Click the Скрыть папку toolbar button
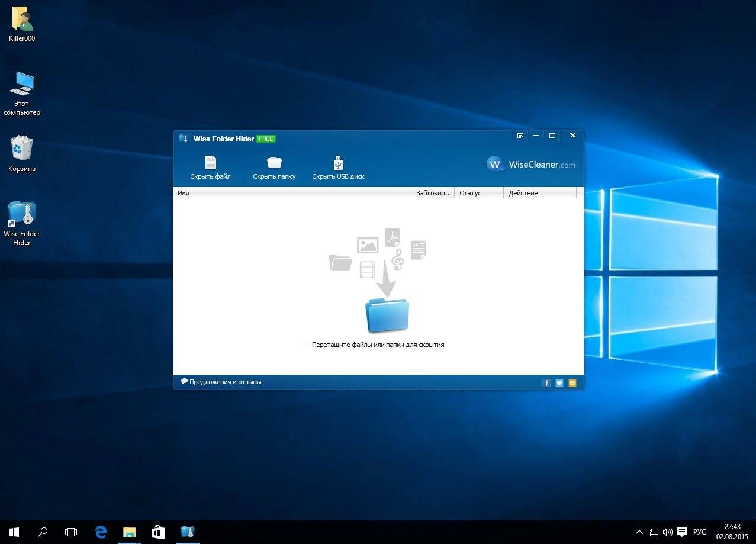The height and width of the screenshot is (544, 756). click(x=274, y=168)
